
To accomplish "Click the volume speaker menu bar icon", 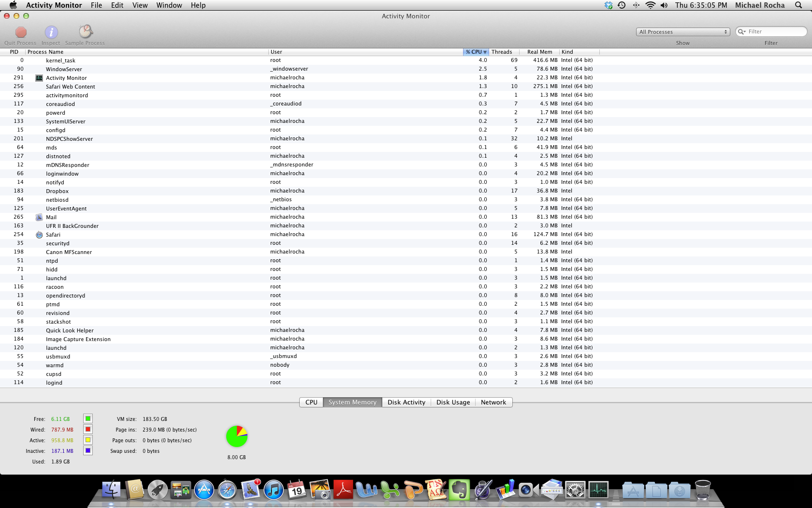I will tap(664, 5).
